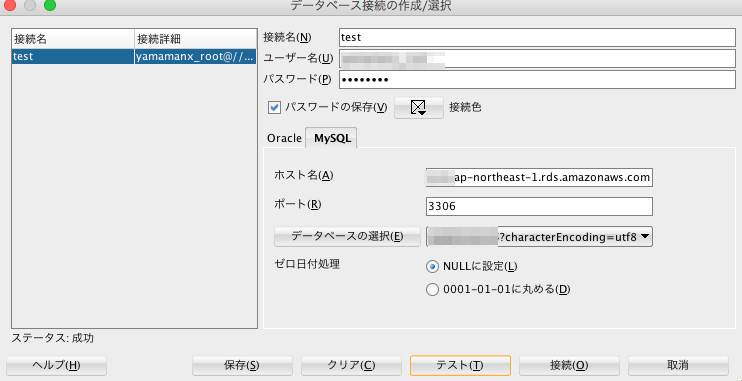Screen dimensions: 742x381
Task: Open the database combo box dropdown arrow
Action: click(x=645, y=237)
